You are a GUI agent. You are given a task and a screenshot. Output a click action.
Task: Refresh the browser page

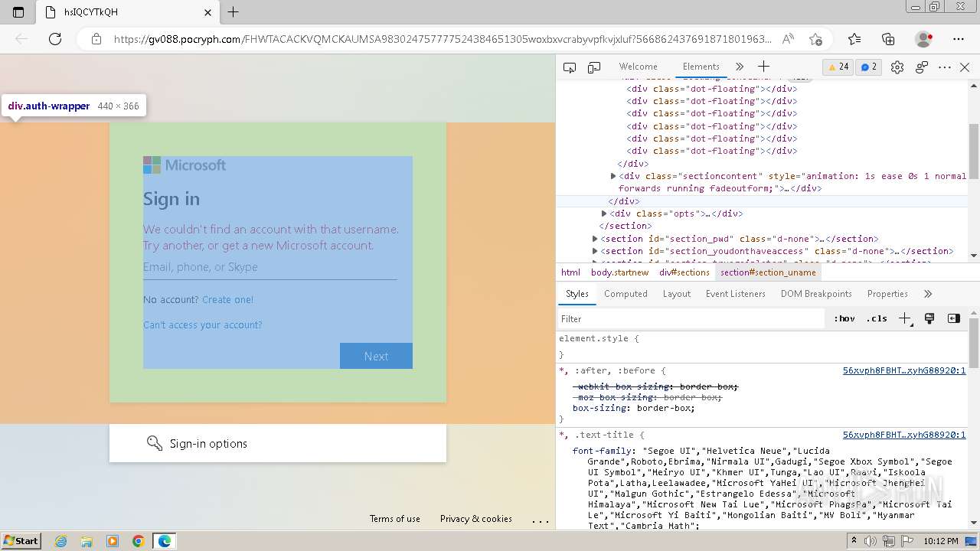(55, 39)
